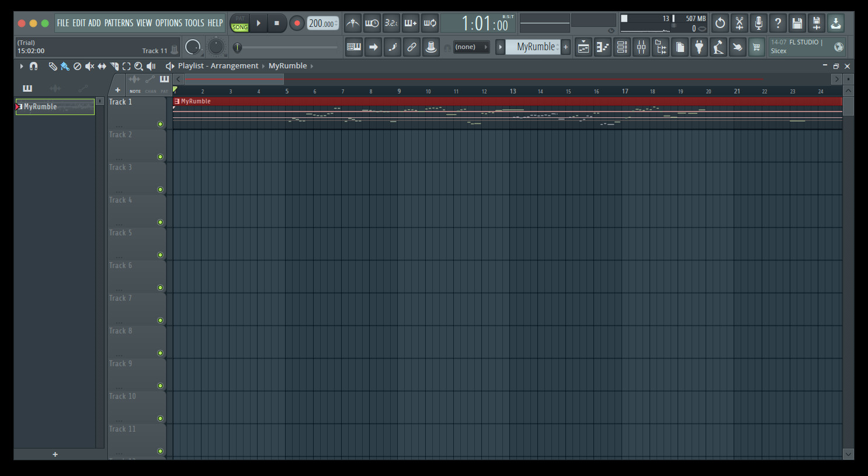Open the Channel rack window
Viewport: 868px width, 476px height.
click(x=622, y=47)
